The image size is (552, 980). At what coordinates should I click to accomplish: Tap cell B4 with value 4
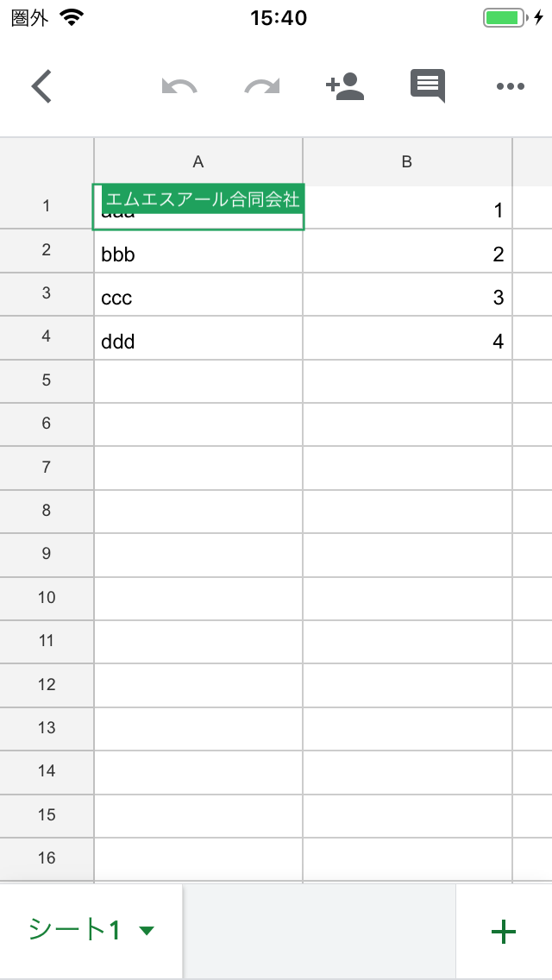coord(407,342)
